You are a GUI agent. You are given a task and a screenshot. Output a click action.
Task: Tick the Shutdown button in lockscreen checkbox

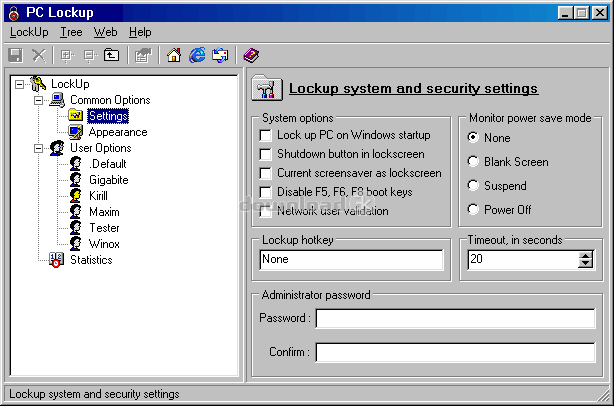pyautogui.click(x=266, y=154)
